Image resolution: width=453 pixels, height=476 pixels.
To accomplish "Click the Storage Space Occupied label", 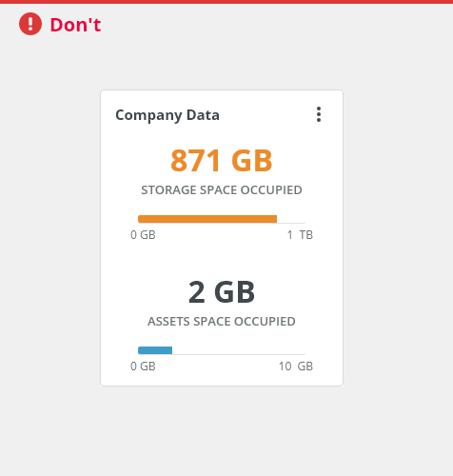I will click(x=222, y=189).
